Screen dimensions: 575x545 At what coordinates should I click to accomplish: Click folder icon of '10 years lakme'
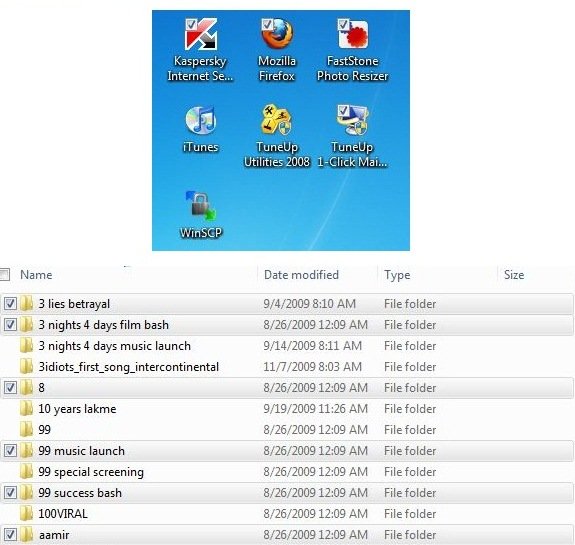click(x=26, y=409)
